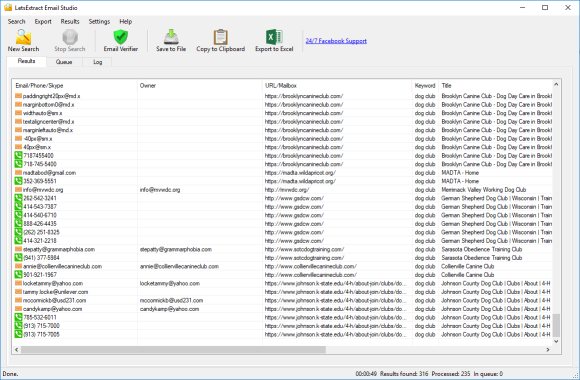Screen dimensions: 580x380
Task: Sort by Keyword column header
Action: click(425, 85)
